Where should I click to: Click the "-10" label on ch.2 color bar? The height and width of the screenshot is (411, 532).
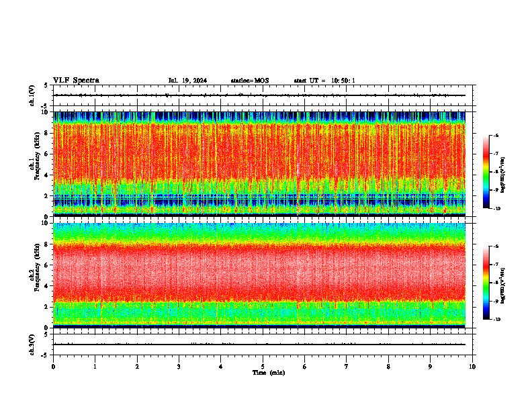497,320
